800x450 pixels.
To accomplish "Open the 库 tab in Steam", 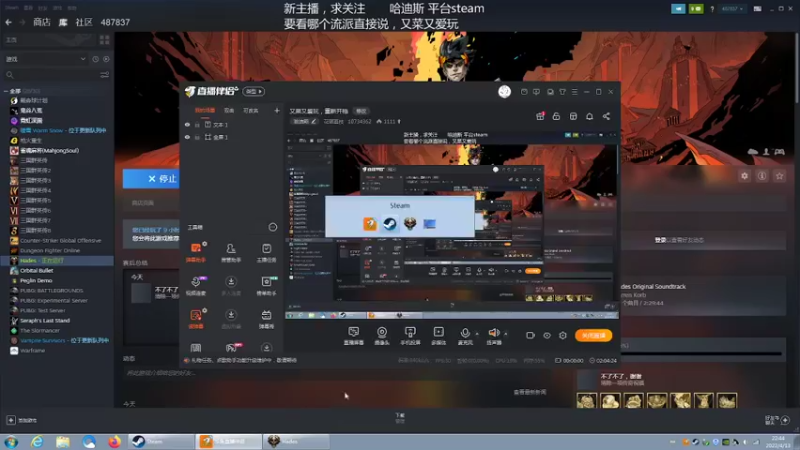I will [63, 22].
